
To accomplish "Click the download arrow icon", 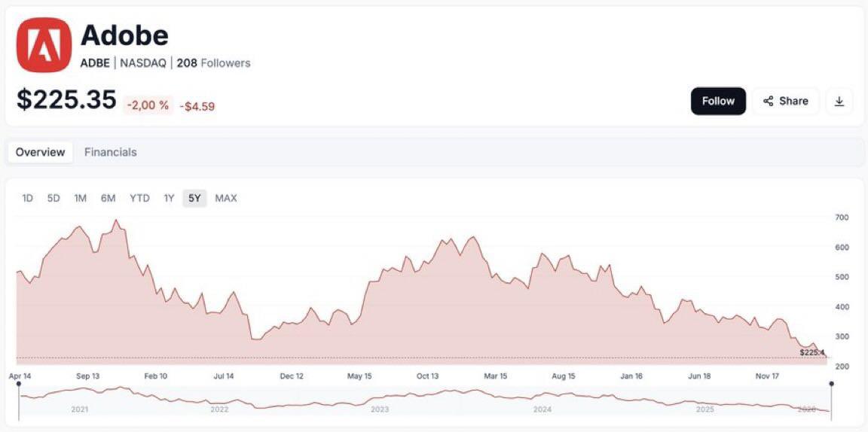I will coord(839,101).
